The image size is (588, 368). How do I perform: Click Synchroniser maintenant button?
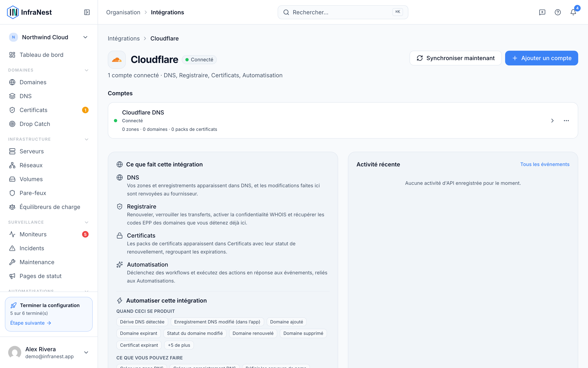pos(455,58)
